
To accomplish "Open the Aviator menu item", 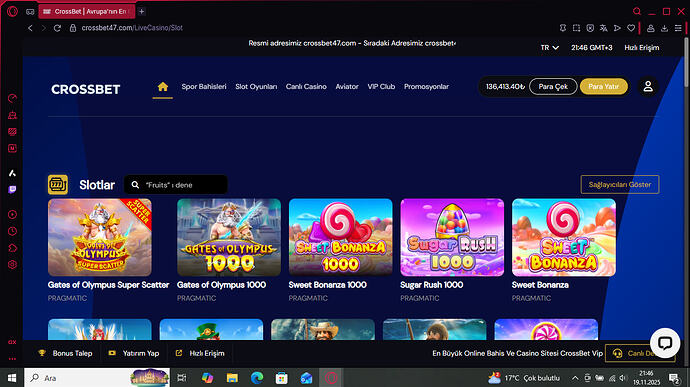I will point(347,87).
